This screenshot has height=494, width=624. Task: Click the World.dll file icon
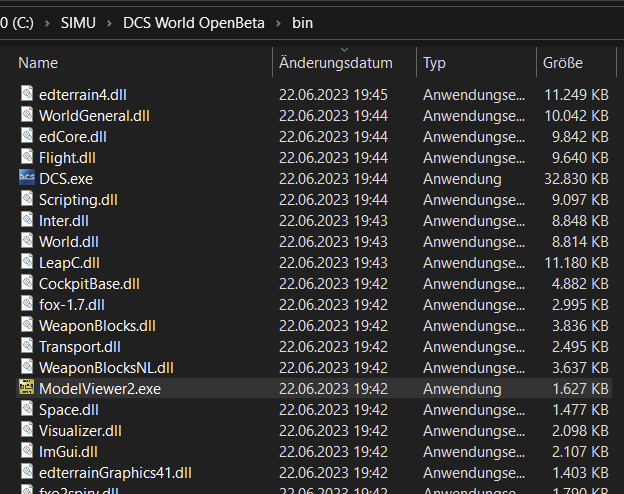click(27, 240)
